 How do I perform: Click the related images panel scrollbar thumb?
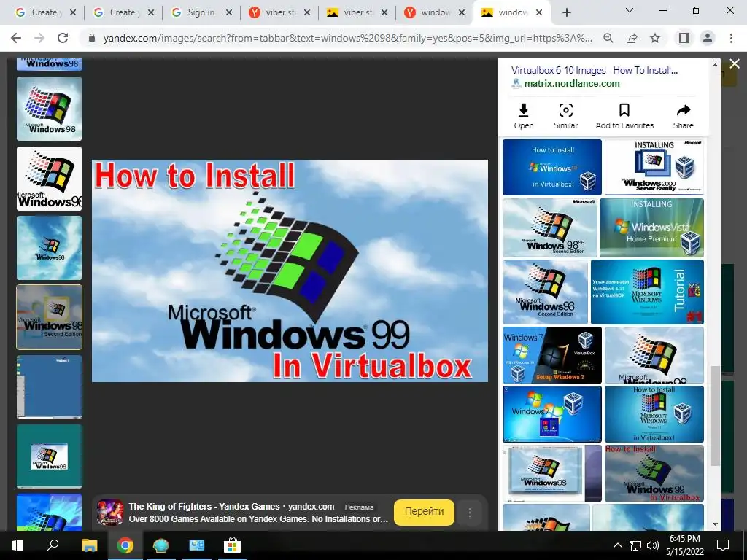tap(715, 415)
